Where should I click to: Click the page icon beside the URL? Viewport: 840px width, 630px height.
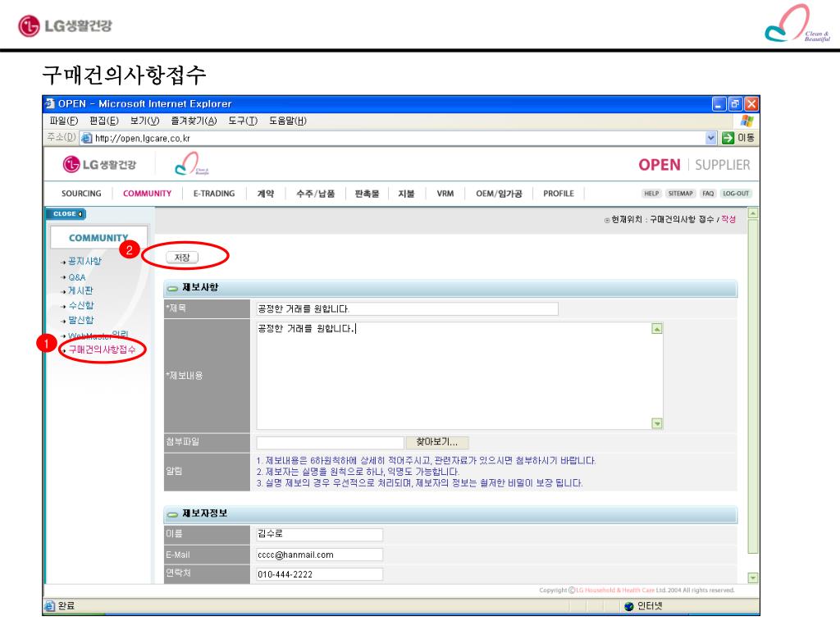click(86, 138)
